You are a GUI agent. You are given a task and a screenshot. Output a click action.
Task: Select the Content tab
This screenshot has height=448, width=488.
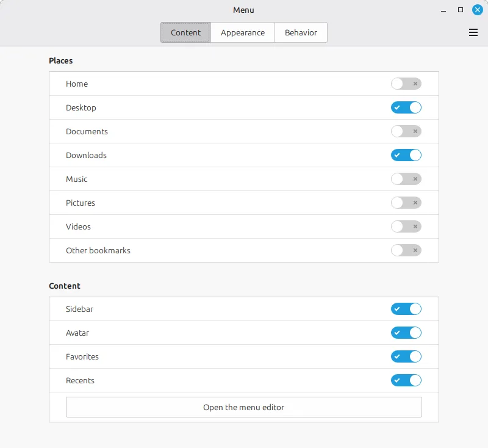[185, 33]
